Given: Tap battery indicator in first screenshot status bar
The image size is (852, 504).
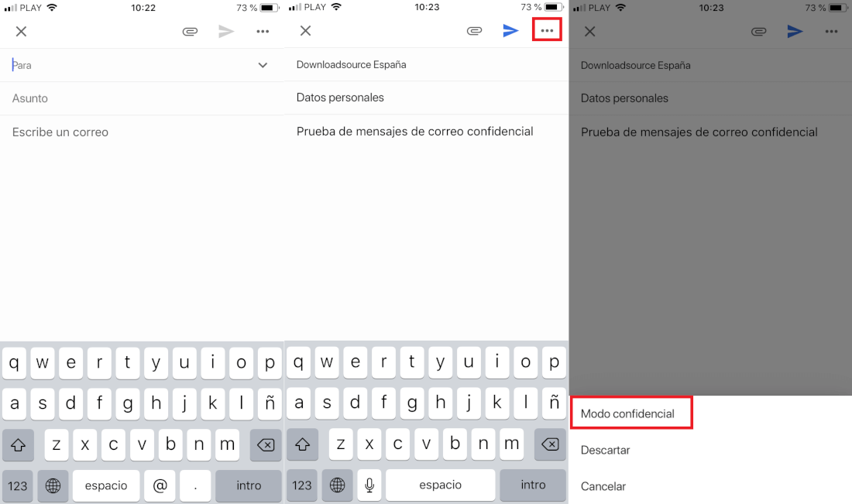Looking at the screenshot, I should [x=270, y=8].
